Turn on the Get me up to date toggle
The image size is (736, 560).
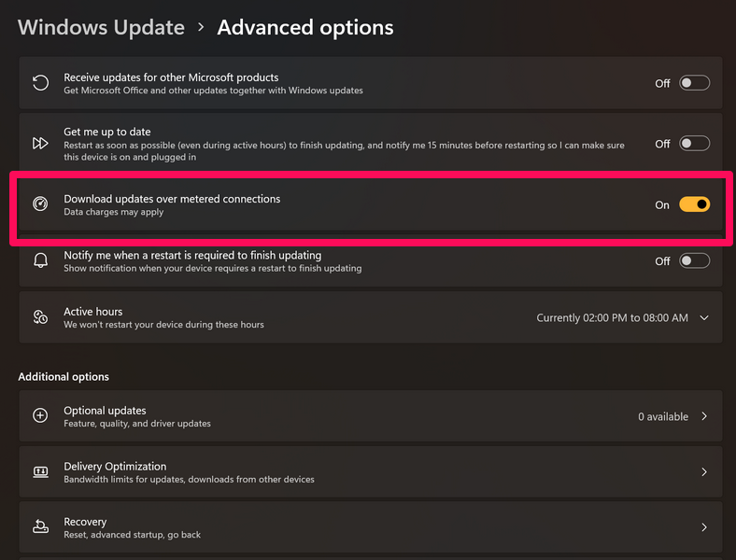pyautogui.click(x=694, y=144)
